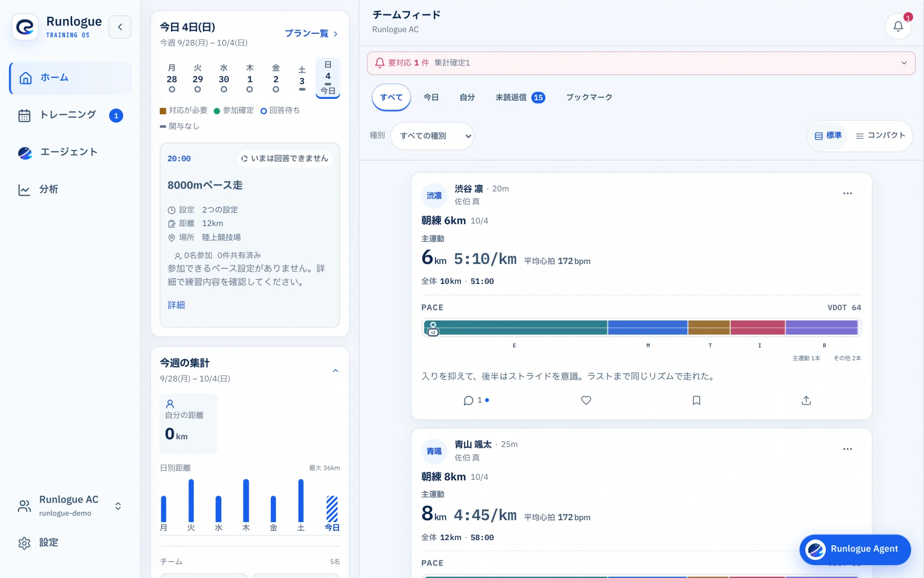Open the Runlogue AC team switcher
The height and width of the screenshot is (578, 924).
(x=70, y=506)
